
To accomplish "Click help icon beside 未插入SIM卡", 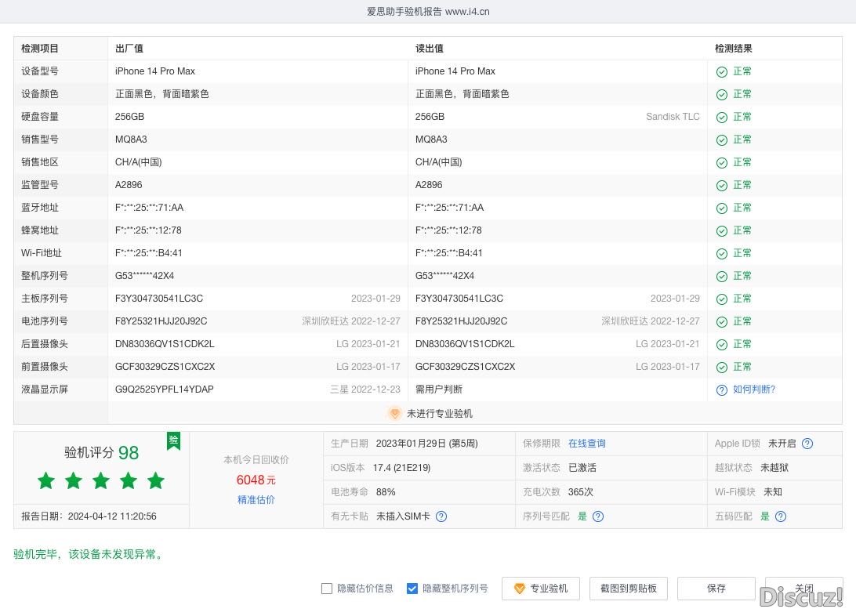I will (441, 516).
